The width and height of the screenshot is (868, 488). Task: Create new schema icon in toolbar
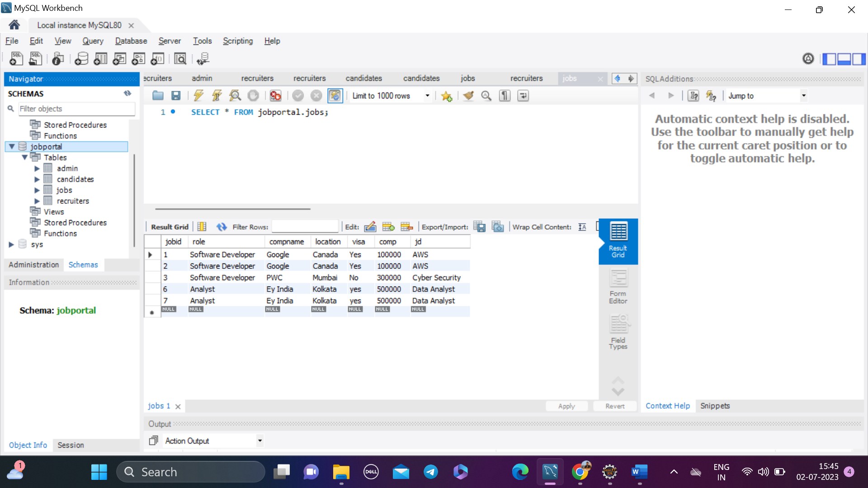[81, 59]
